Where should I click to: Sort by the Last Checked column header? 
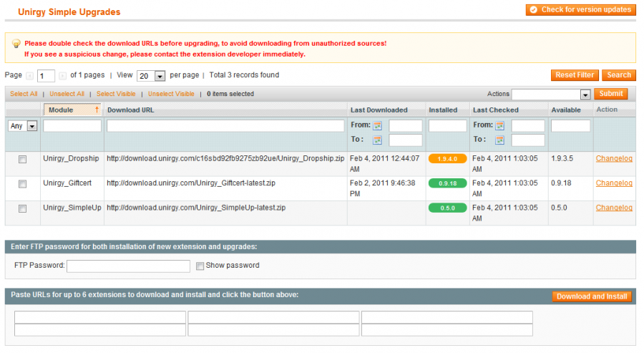495,110
